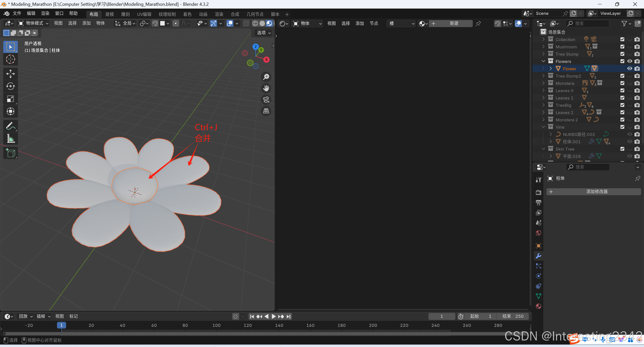Collapse the Flowers collection
This screenshot has height=347, width=644.
coord(544,61)
